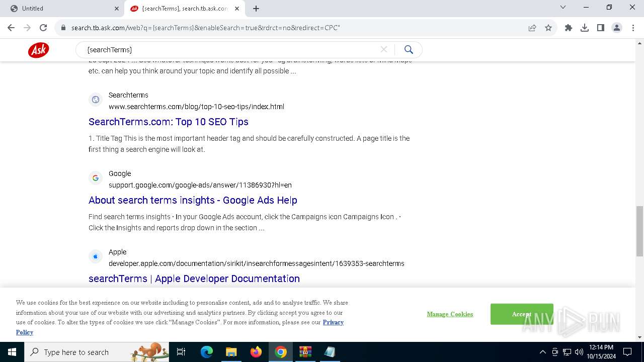This screenshot has width=644, height=362.
Task: Click the Ask logo
Action: [x=38, y=50]
